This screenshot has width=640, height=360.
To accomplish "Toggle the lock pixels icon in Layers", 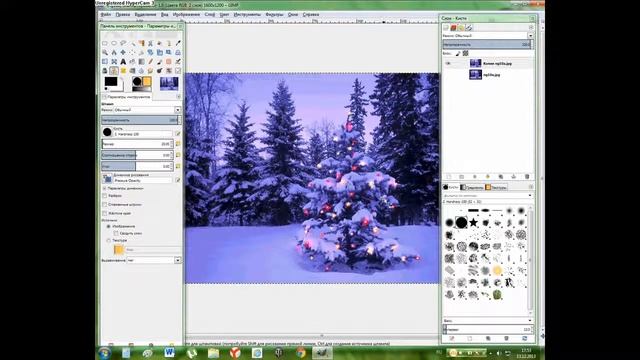I will (458, 53).
